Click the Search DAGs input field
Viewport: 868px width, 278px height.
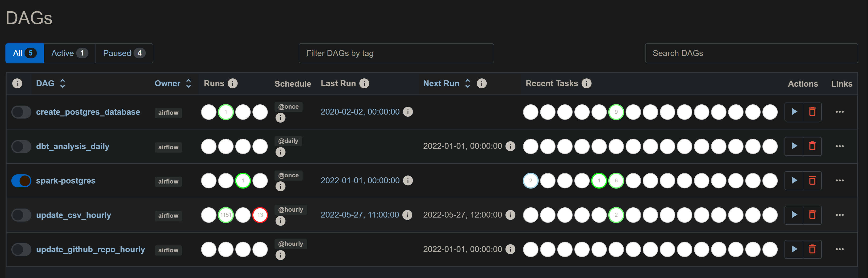coord(751,53)
